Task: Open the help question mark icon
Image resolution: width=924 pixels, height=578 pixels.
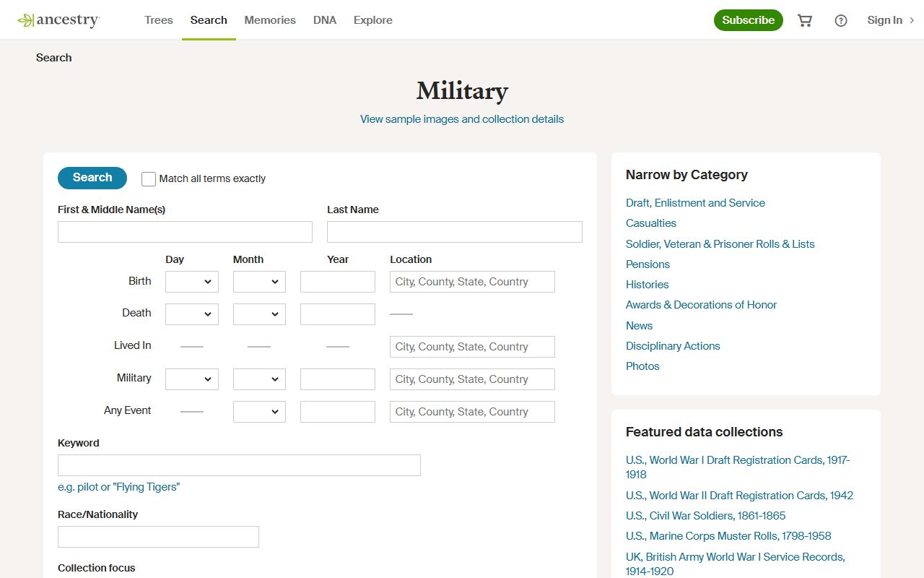Action: click(x=841, y=20)
